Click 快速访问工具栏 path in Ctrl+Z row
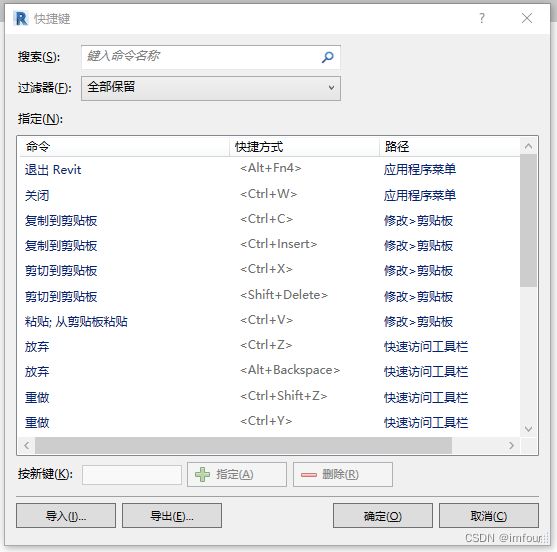The image size is (557, 552). click(426, 347)
